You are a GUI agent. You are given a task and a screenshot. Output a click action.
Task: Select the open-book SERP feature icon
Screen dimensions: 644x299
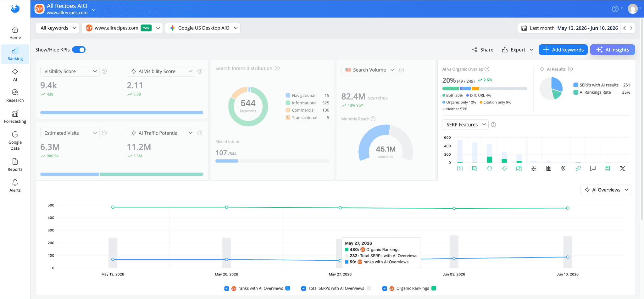pos(549,169)
